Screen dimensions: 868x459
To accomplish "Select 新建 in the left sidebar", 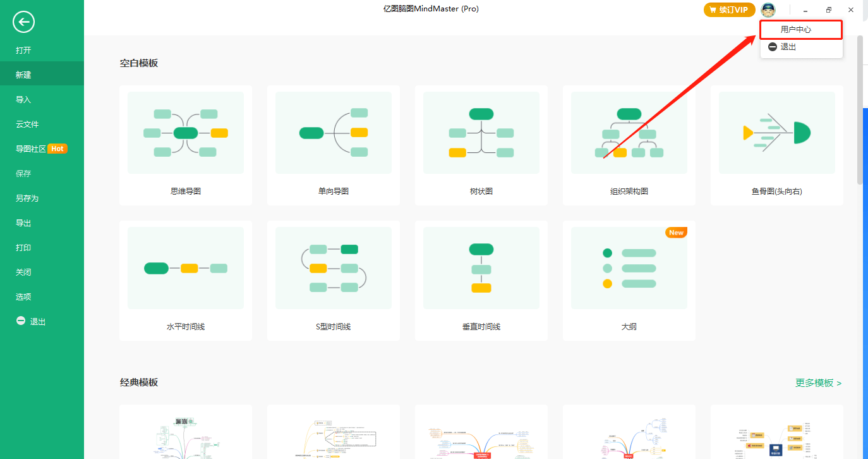I will pyautogui.click(x=42, y=75).
